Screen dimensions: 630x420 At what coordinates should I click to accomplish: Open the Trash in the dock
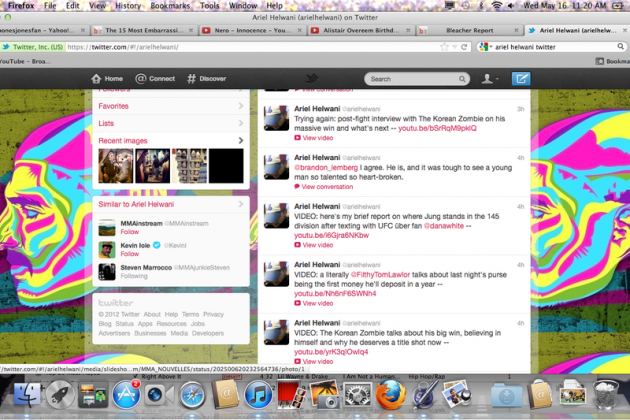(x=605, y=395)
